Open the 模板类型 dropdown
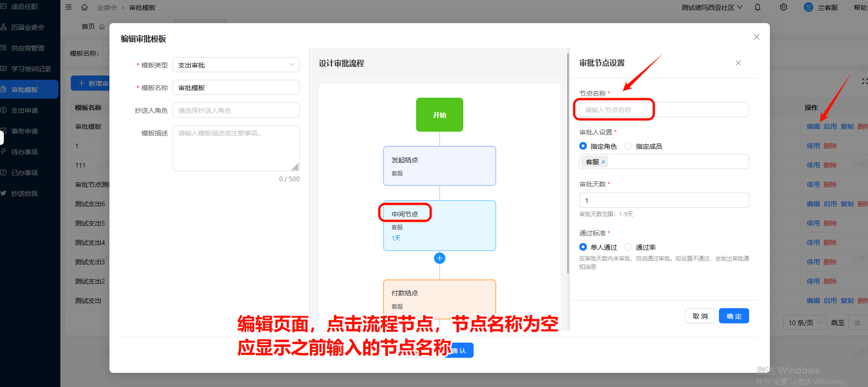The height and width of the screenshot is (387, 868). click(x=236, y=65)
